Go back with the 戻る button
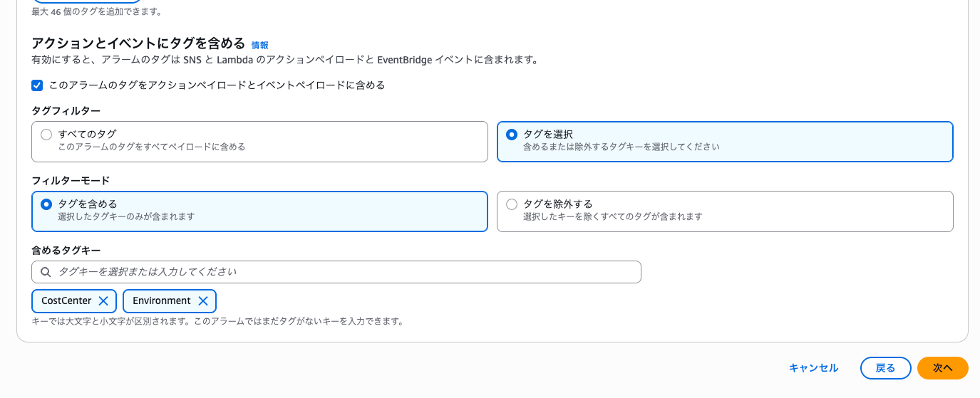The height and width of the screenshot is (398, 980). [885, 368]
